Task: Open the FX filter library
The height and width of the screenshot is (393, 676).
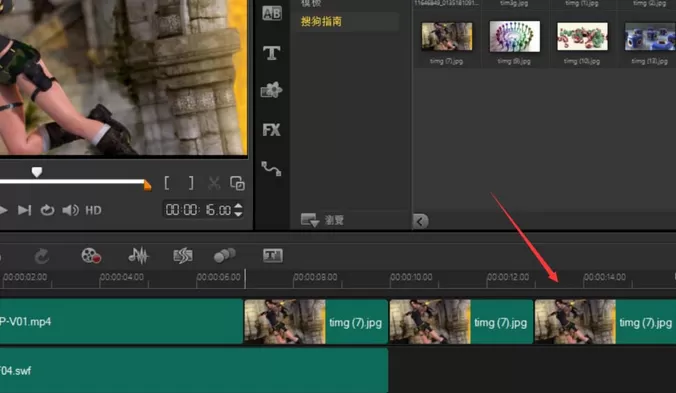Action: 272,130
